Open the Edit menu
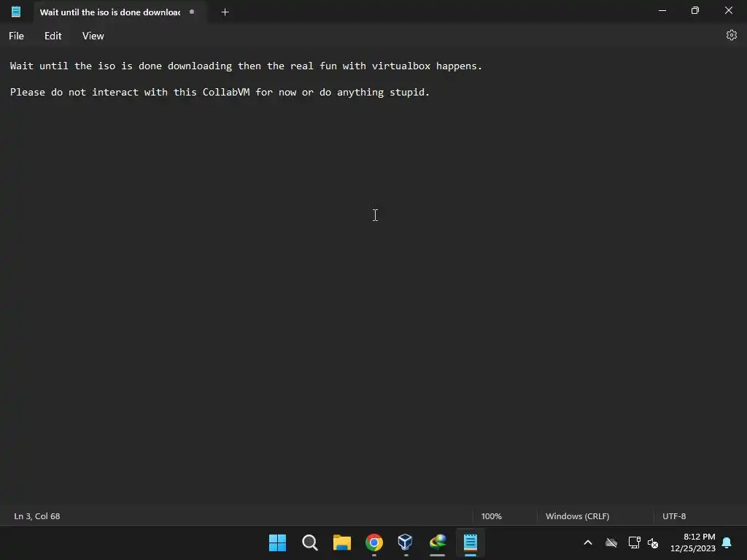 [53, 36]
